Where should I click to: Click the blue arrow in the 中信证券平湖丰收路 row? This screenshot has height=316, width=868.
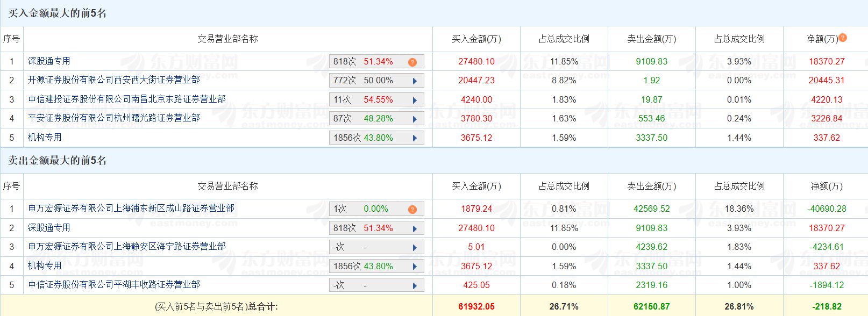tap(415, 286)
